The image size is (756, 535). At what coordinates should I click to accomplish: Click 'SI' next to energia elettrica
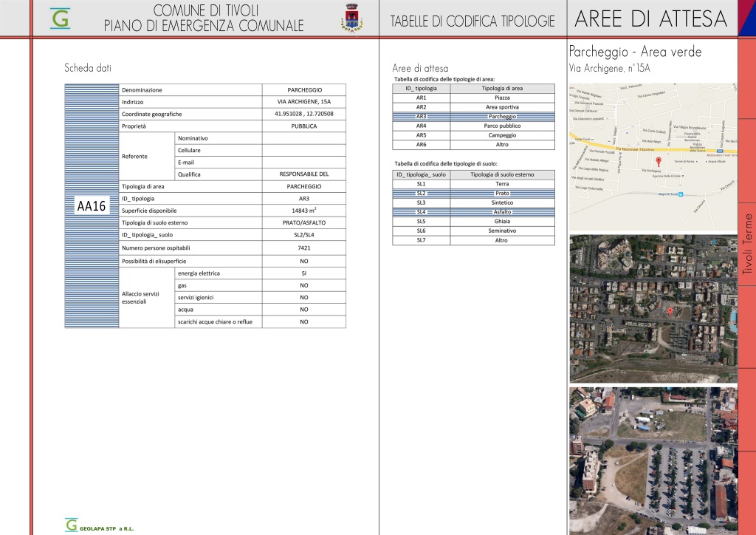point(304,273)
